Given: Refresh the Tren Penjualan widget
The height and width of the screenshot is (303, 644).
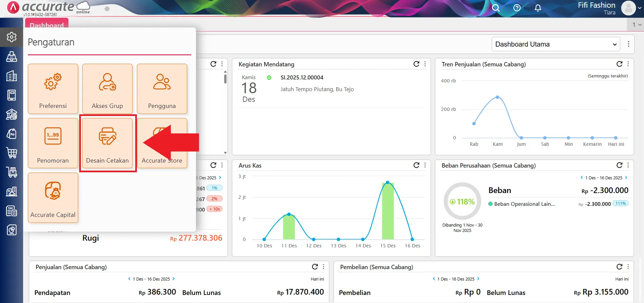Looking at the screenshot, I should click(619, 64).
